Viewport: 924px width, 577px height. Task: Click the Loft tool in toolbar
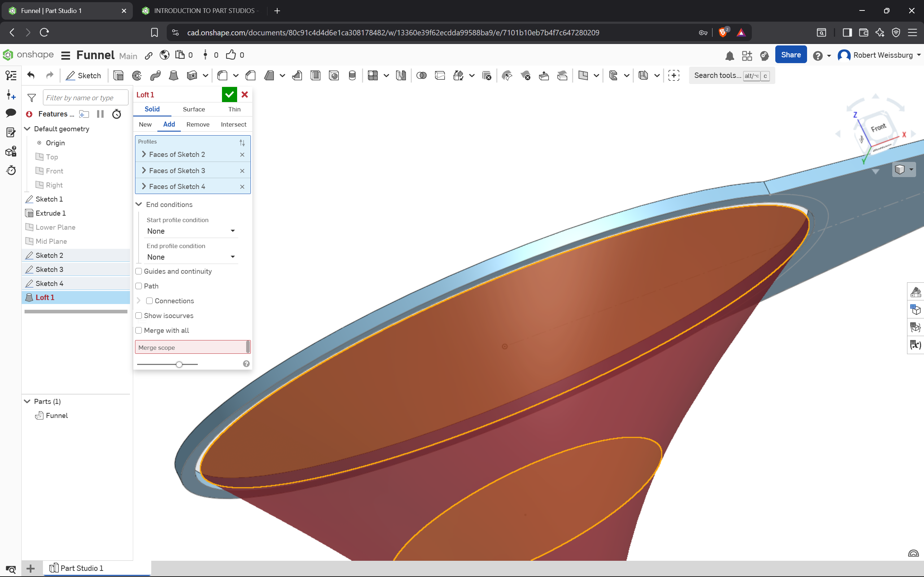coord(173,76)
